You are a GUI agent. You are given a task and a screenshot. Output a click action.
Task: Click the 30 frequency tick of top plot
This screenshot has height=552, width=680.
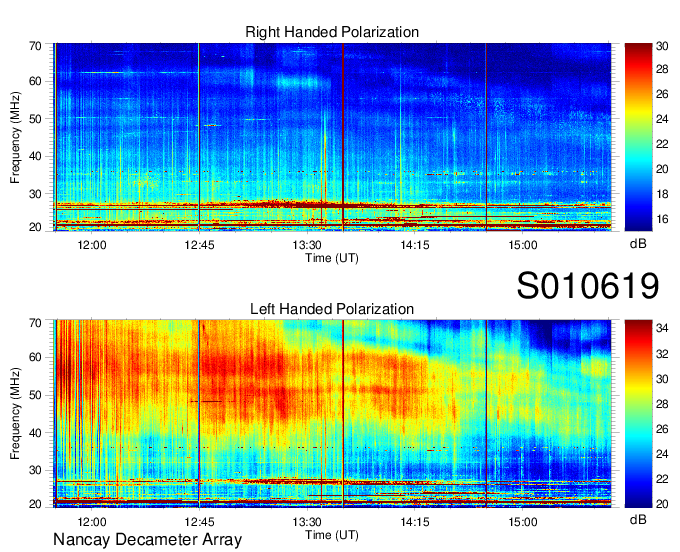pos(36,194)
